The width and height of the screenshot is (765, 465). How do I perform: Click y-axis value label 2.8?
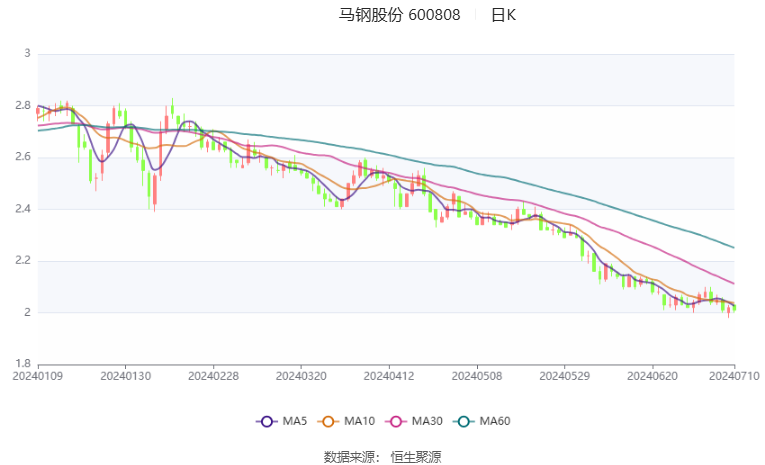coord(23,105)
